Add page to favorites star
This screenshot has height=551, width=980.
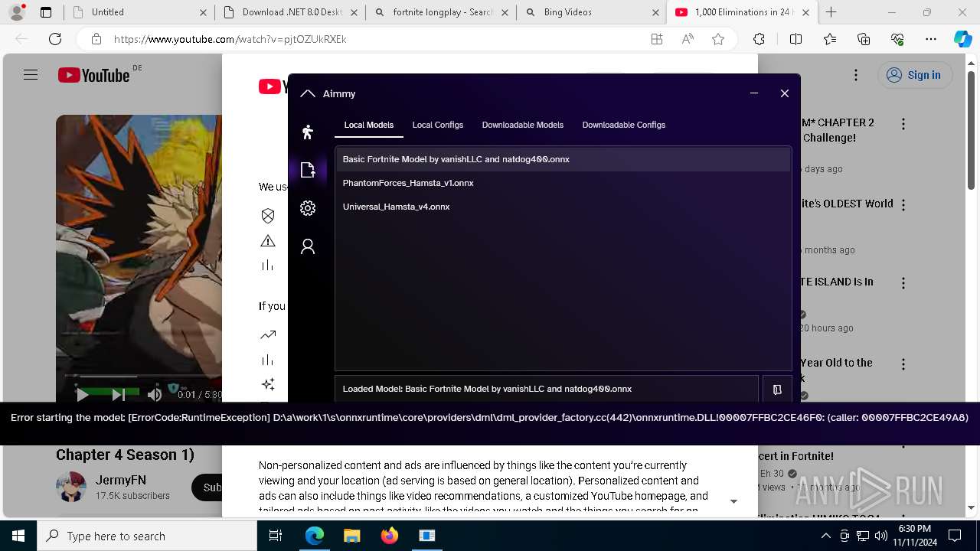pos(718,39)
